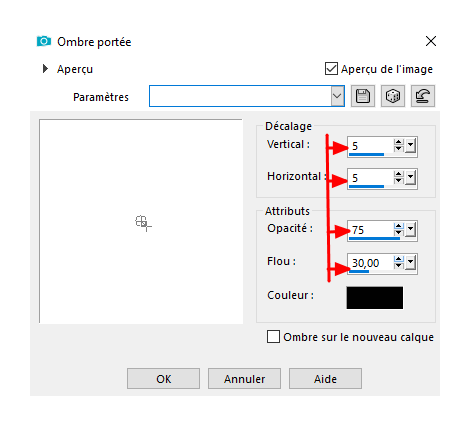The image size is (470, 426).
Task: Click the camera icon in title bar
Action: [44, 41]
